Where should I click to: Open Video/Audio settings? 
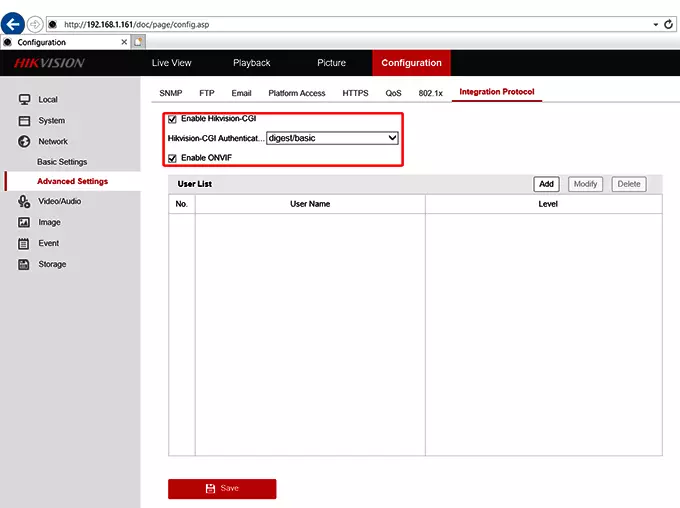(59, 201)
